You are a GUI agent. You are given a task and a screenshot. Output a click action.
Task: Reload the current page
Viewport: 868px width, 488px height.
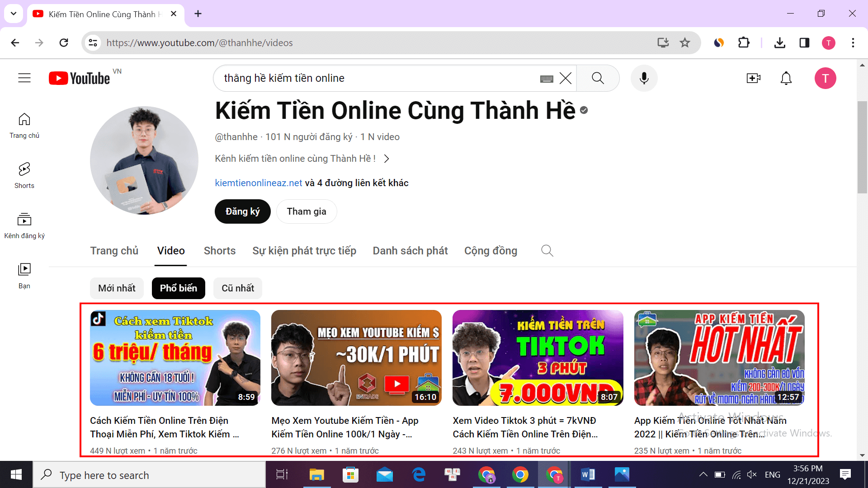click(x=64, y=42)
